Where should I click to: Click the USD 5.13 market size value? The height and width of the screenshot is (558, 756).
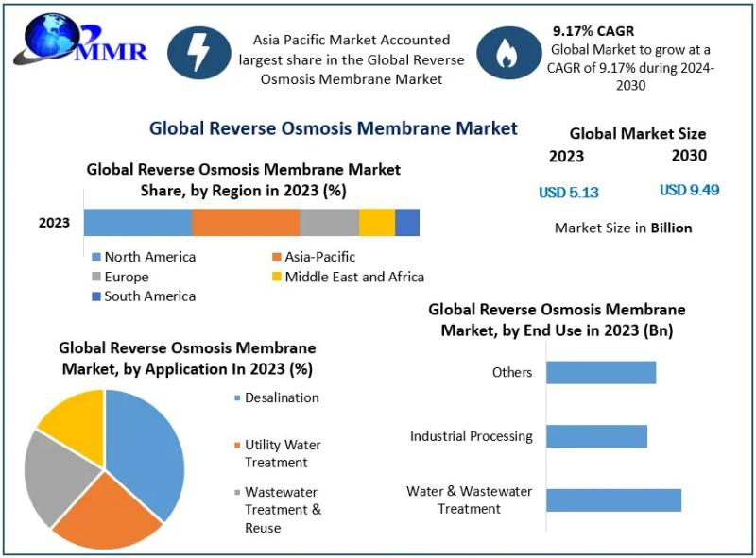point(569,193)
